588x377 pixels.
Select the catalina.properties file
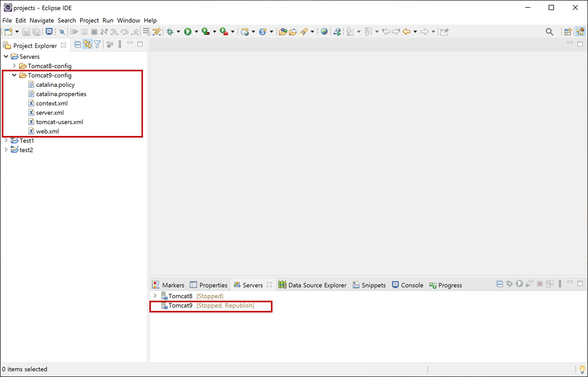[57, 94]
